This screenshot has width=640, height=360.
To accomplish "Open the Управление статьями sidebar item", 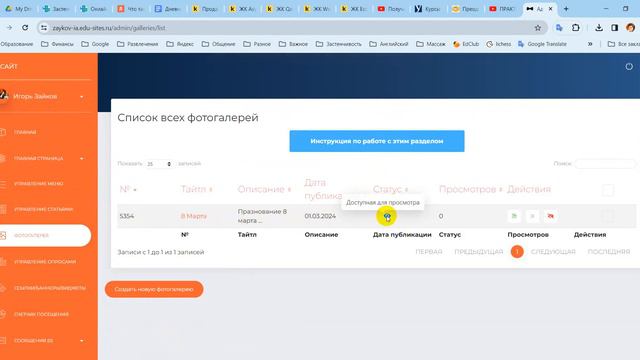I will coord(43,209).
